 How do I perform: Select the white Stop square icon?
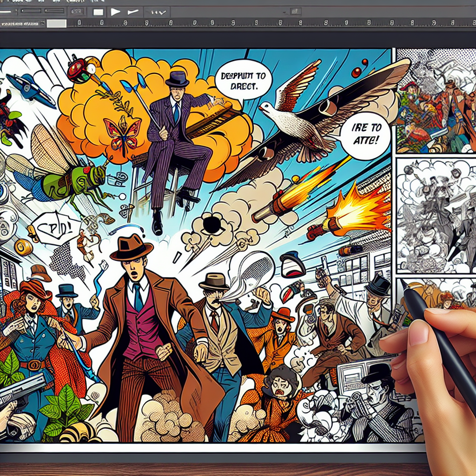coord(98,12)
